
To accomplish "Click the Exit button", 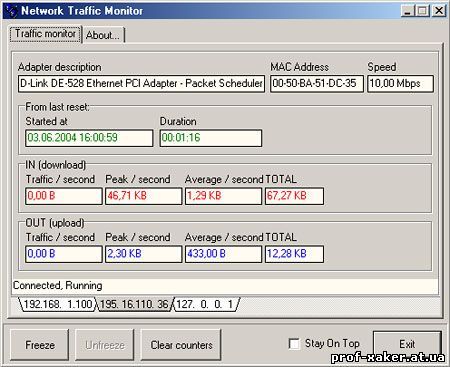I will (407, 344).
